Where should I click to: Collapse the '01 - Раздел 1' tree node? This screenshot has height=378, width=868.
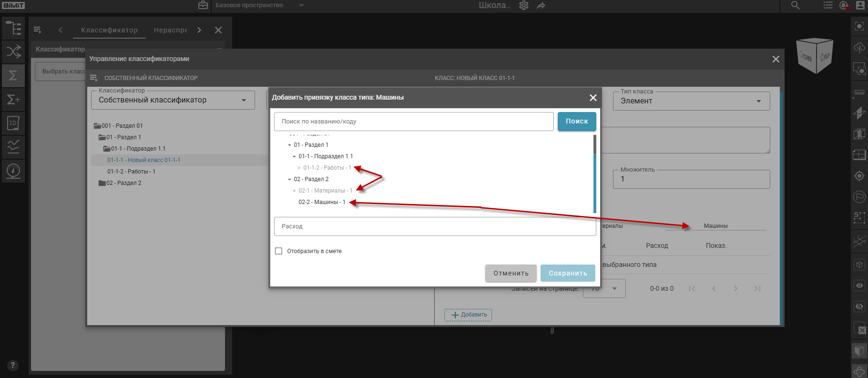[x=289, y=145]
